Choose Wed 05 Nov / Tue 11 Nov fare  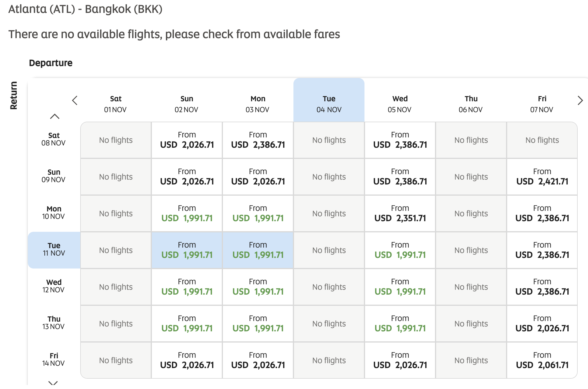[400, 250]
